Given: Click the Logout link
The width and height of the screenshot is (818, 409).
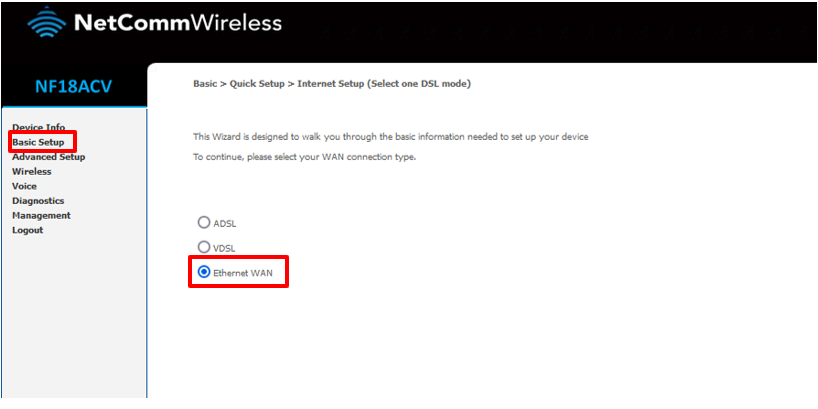Looking at the screenshot, I should tap(27, 230).
